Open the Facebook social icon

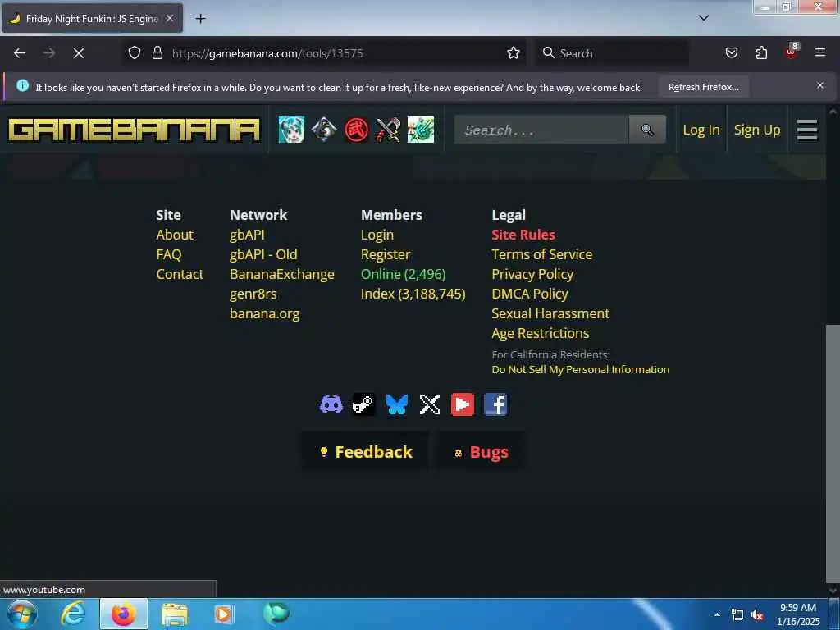click(495, 404)
